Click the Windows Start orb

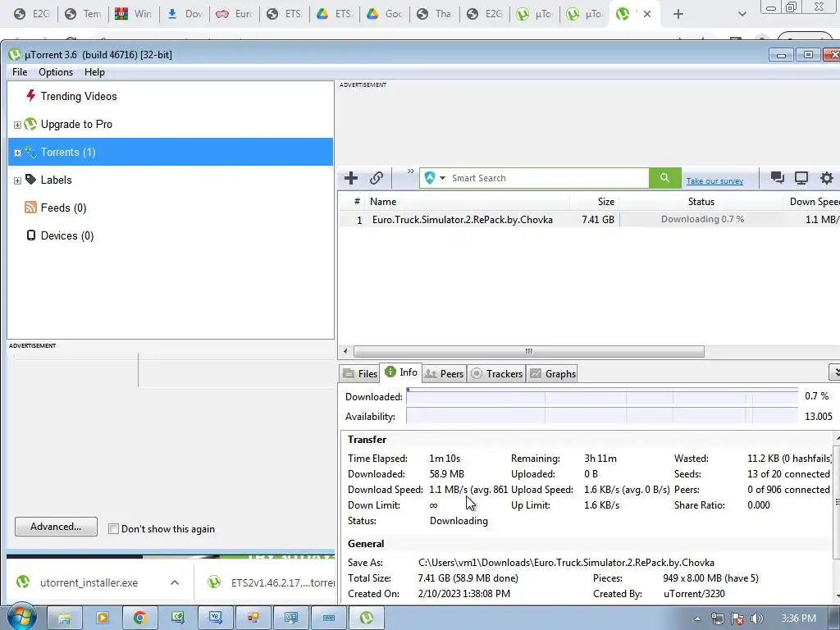[x=22, y=616]
